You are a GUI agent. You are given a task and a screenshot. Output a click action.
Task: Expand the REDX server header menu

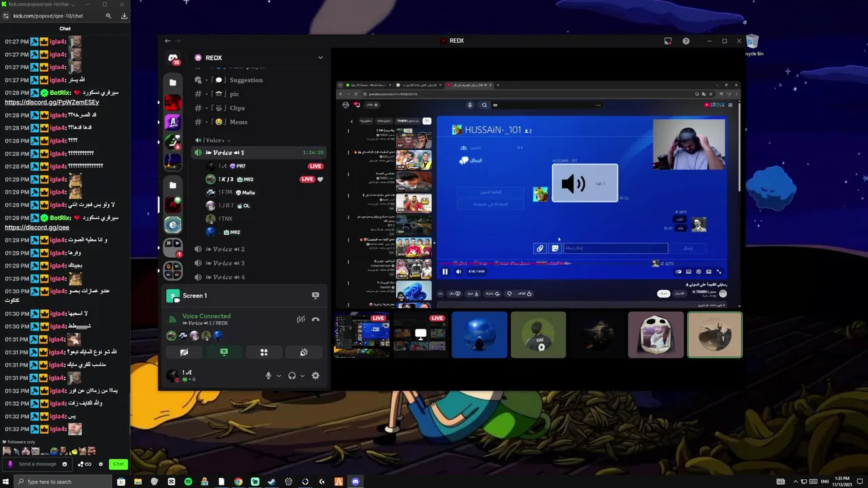[x=259, y=58]
